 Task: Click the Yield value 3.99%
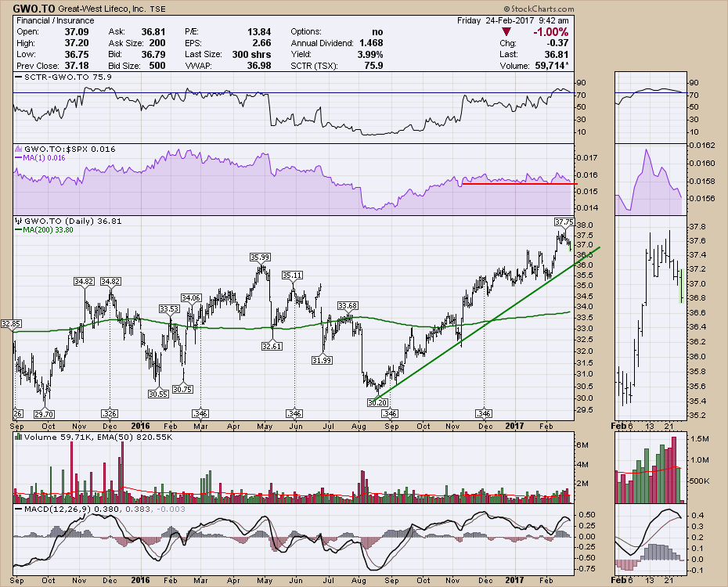370,54
